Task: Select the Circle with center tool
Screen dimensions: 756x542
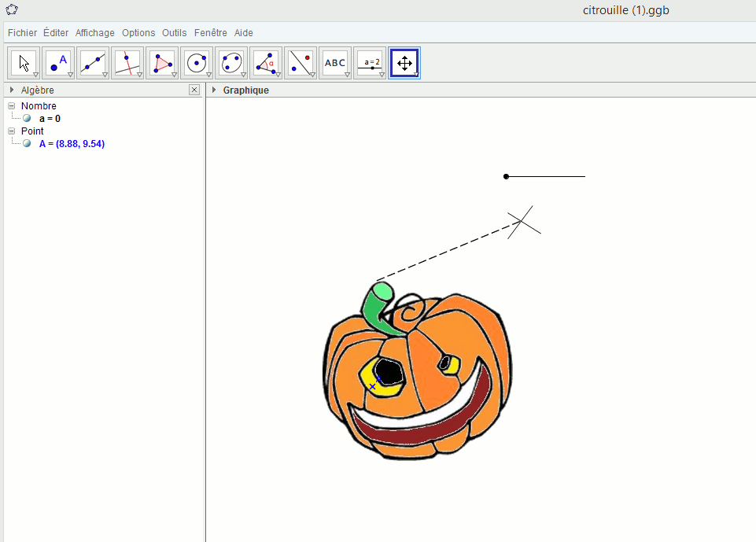Action: (197, 63)
